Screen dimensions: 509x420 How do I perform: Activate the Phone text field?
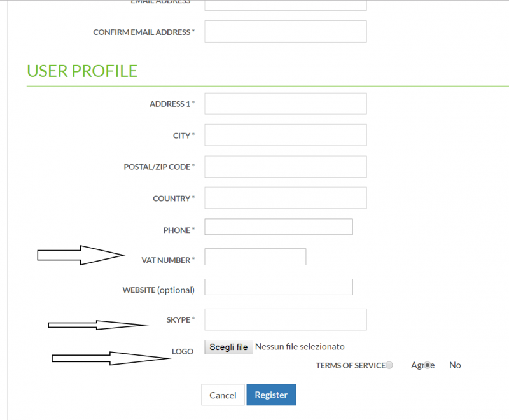279,227
